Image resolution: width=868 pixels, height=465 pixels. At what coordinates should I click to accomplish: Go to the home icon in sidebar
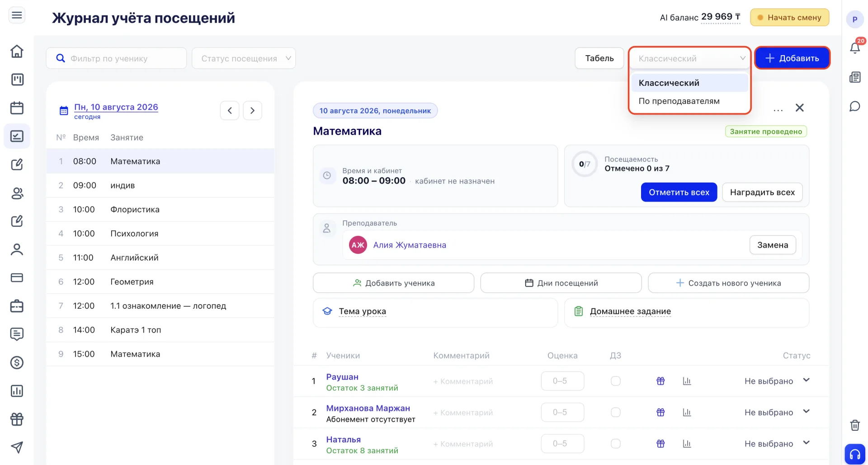coord(17,51)
